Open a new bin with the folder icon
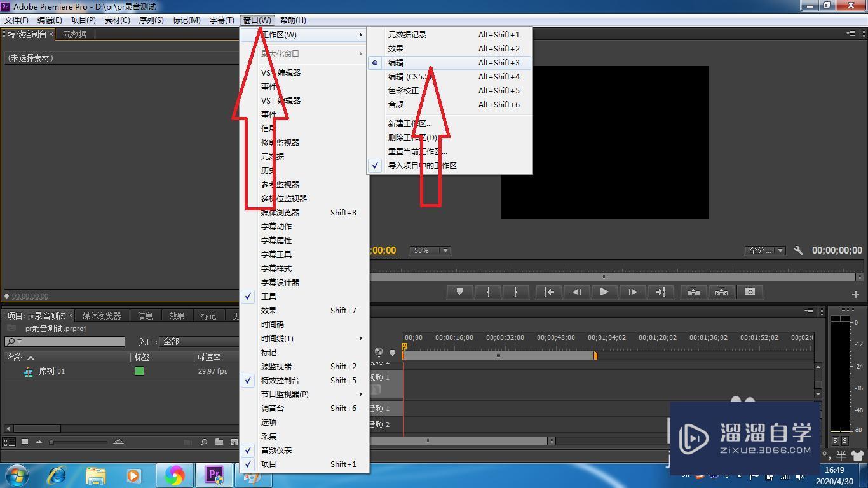Image resolution: width=868 pixels, height=488 pixels. click(x=219, y=442)
